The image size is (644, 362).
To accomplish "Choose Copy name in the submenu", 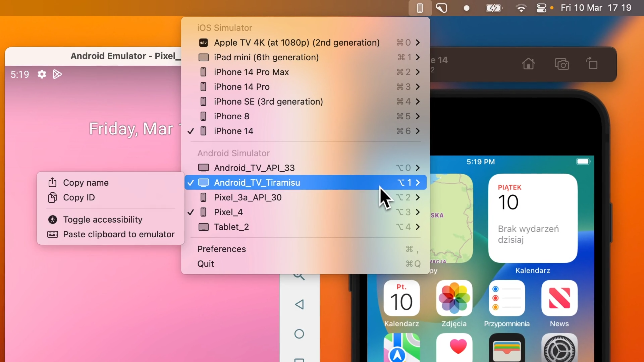I will (x=86, y=183).
